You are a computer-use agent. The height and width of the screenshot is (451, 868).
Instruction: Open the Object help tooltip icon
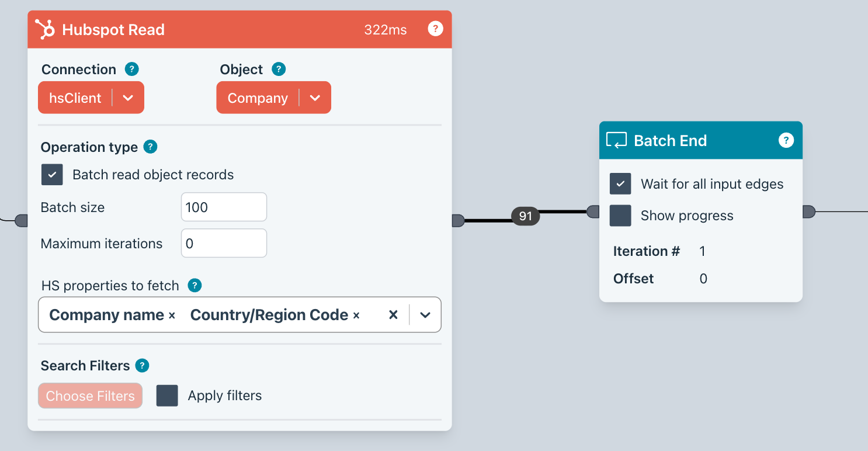[279, 69]
